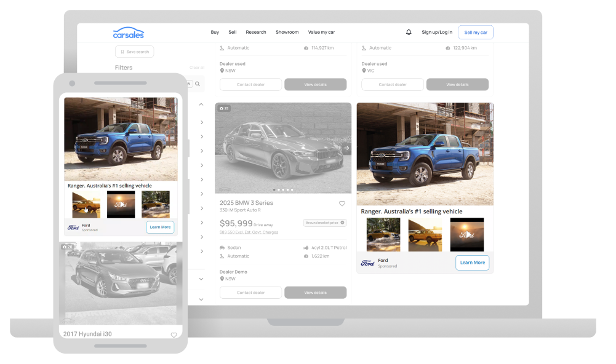Open the excl. govt. charges price link
Screen dimensions: 616x364
pyautogui.click(x=249, y=232)
